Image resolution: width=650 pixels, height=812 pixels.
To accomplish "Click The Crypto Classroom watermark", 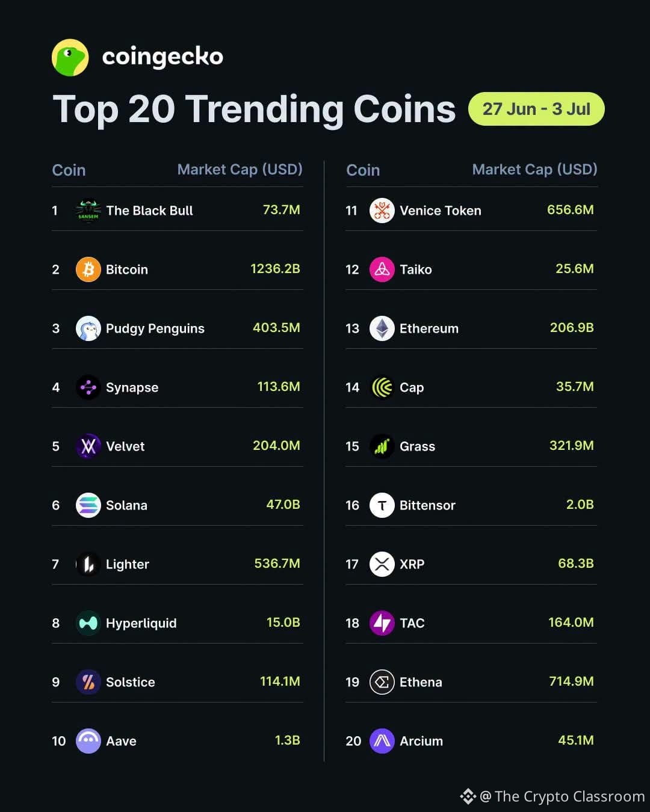I will [x=552, y=796].
